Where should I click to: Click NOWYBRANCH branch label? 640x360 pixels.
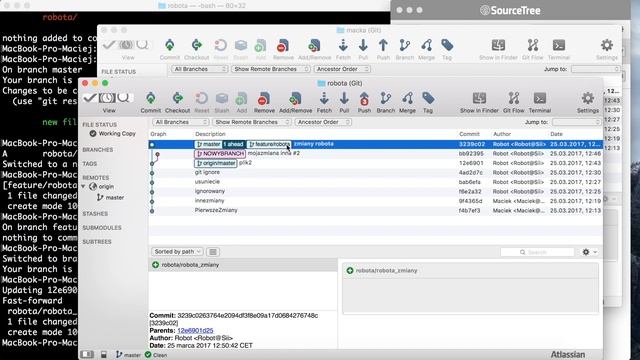coord(220,153)
